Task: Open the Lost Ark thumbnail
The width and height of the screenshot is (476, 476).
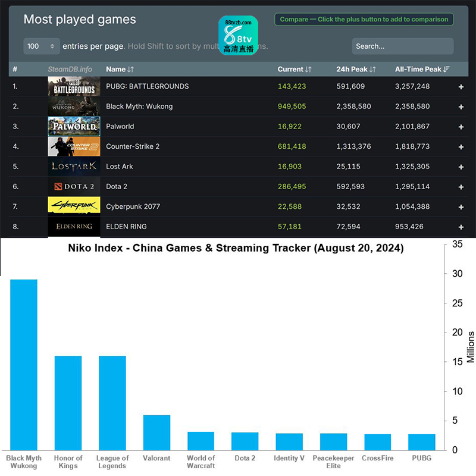Action: [x=74, y=167]
